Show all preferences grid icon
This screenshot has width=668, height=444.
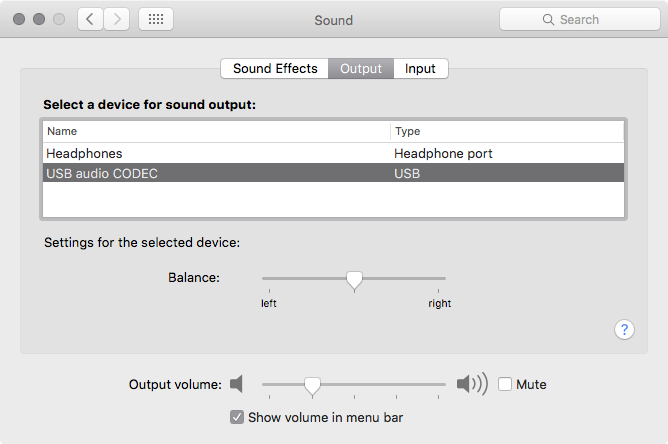coord(156,19)
